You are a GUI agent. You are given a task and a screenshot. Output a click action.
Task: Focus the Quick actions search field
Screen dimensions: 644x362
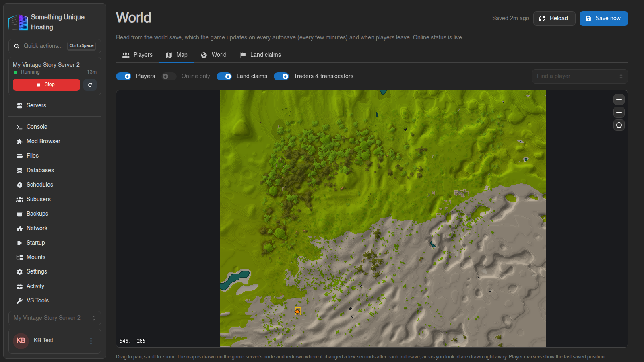tap(55, 46)
